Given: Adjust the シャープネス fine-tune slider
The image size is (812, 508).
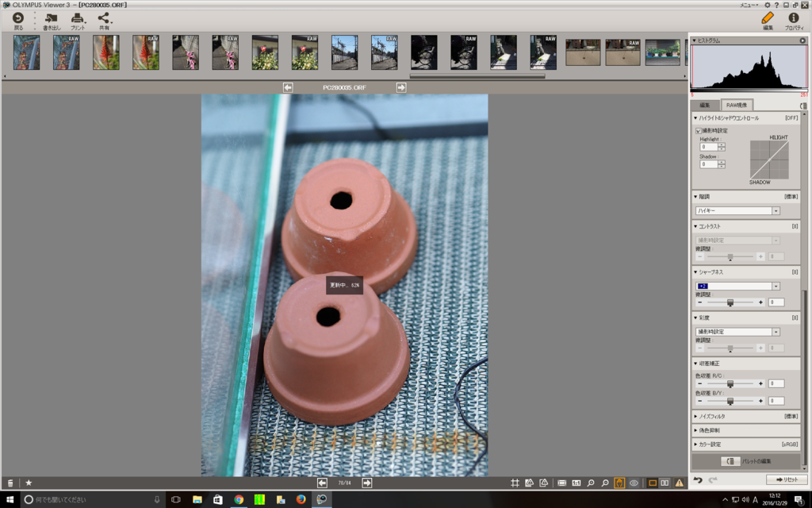Looking at the screenshot, I should tap(730, 302).
